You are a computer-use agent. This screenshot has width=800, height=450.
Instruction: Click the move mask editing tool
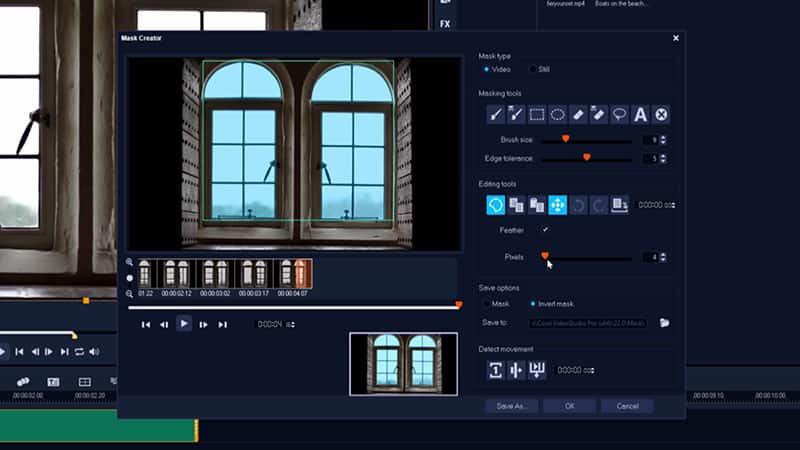[558, 205]
